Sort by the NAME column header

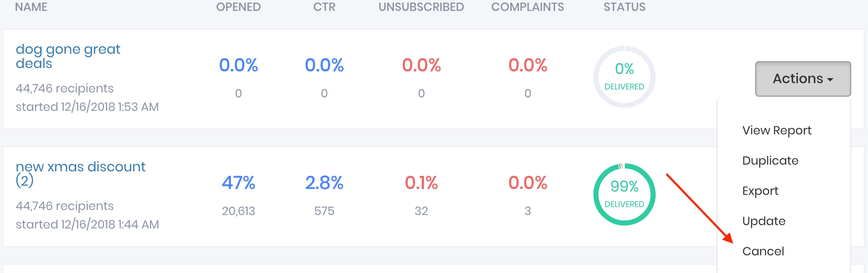(31, 7)
